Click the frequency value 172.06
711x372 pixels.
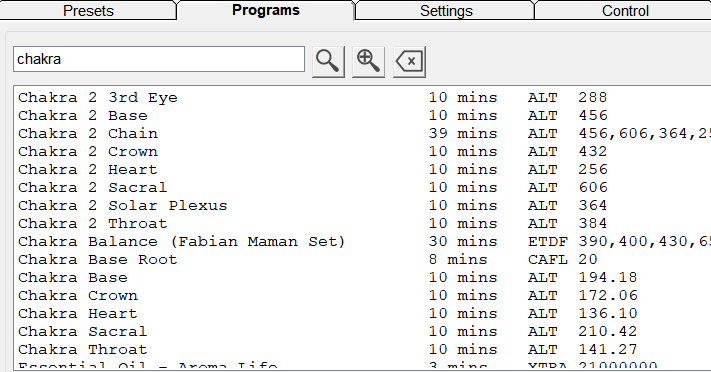click(x=608, y=296)
